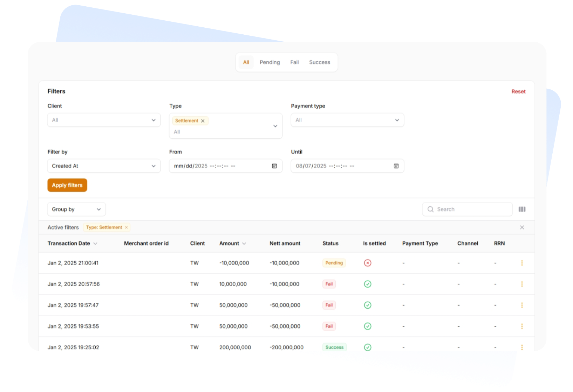Screen dimensions: 573x392
Task: Expand the Payment type dropdown
Action: click(x=347, y=120)
